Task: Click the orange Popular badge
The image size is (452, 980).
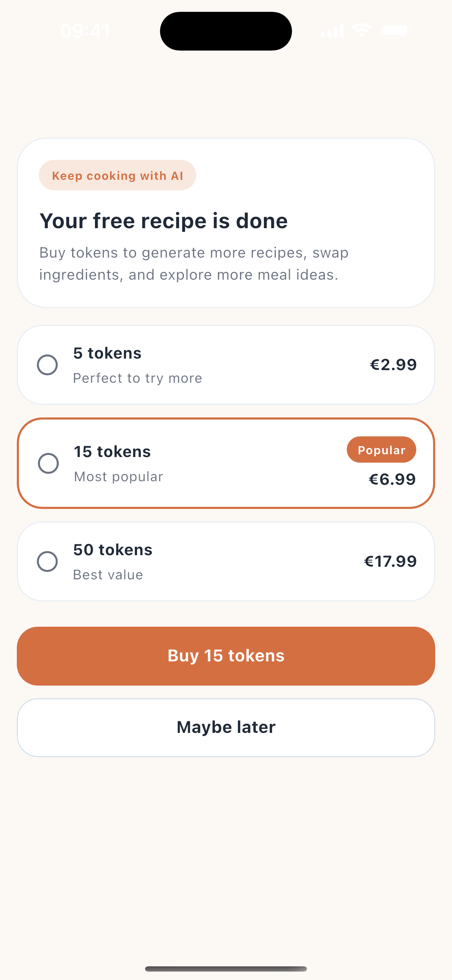Action: coord(381,450)
